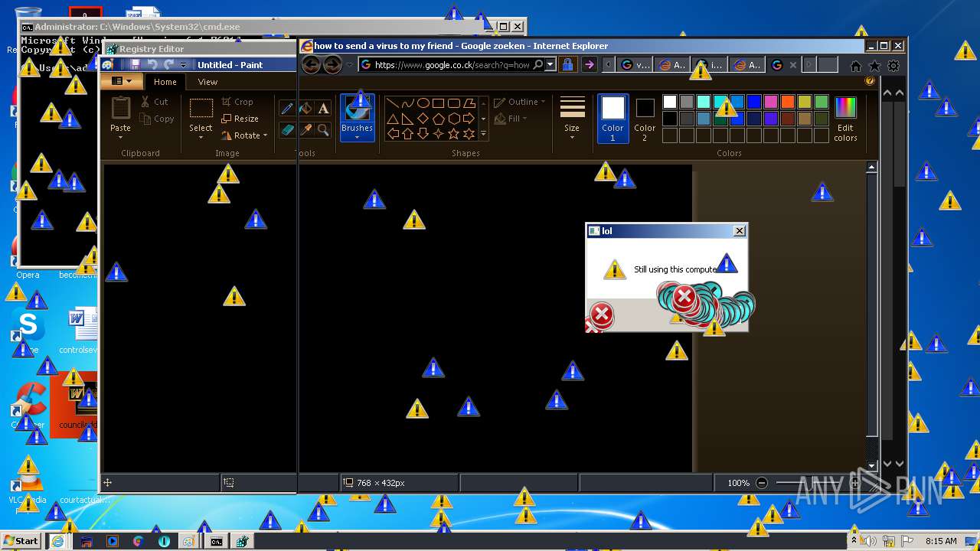This screenshot has width=980, height=551.
Task: Choose the Pentagon shape
Action: (x=438, y=119)
